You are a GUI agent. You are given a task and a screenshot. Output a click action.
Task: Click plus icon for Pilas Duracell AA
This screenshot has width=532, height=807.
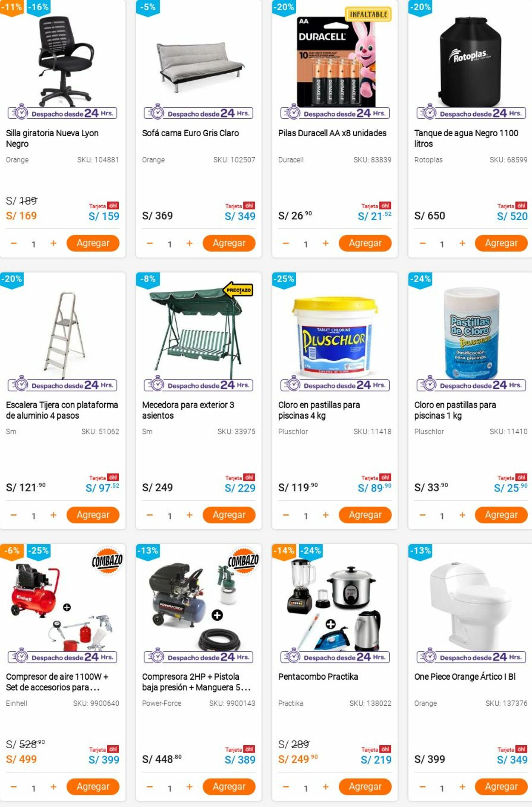click(326, 243)
